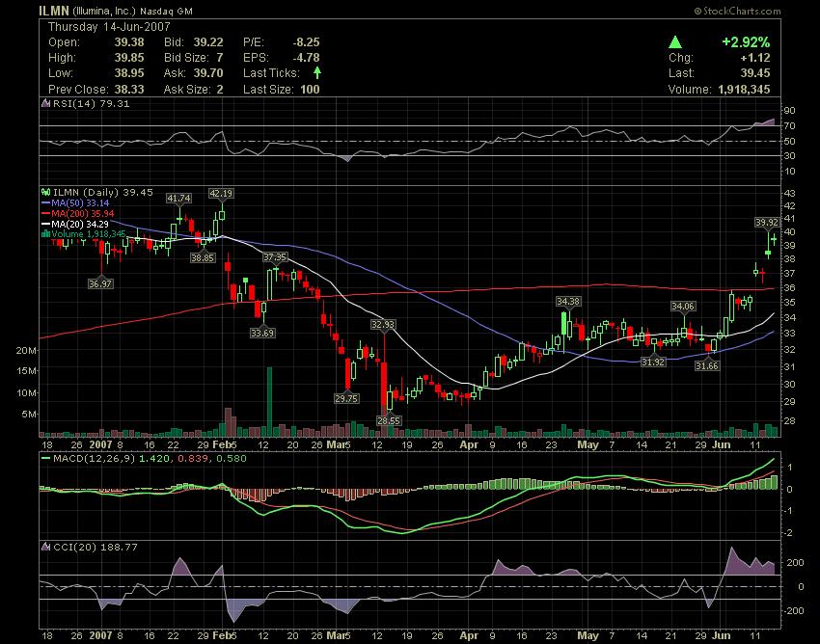
Task: Click the +2.92% percent change
Action: tap(746, 41)
